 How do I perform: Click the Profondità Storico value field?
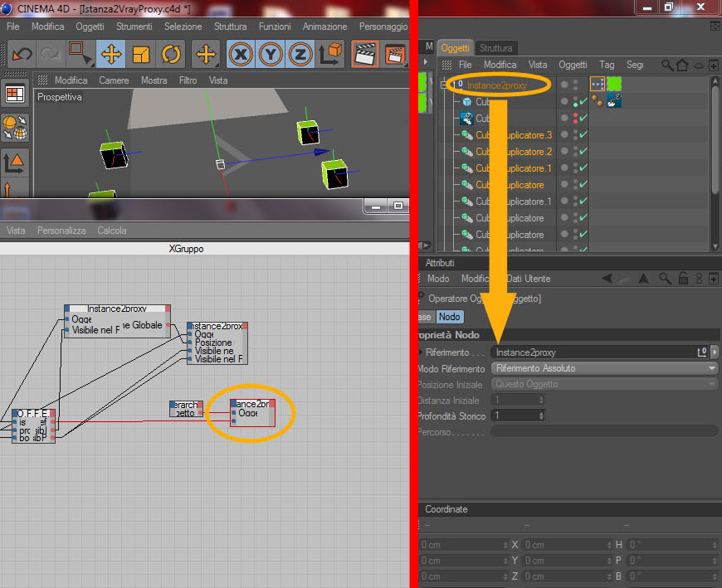pos(518,415)
